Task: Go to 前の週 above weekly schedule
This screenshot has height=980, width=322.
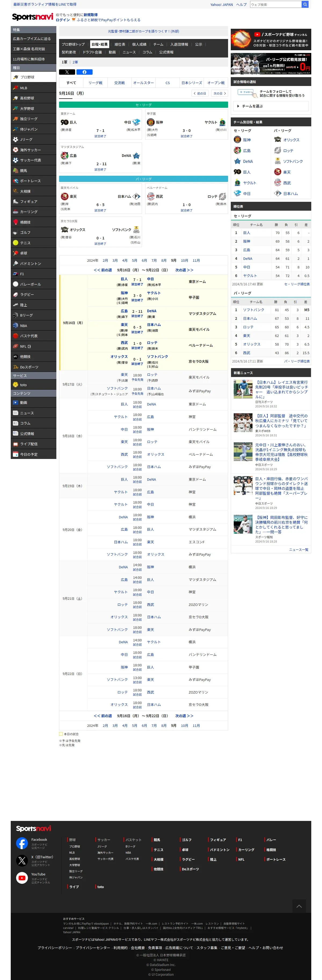Action: tap(103, 270)
